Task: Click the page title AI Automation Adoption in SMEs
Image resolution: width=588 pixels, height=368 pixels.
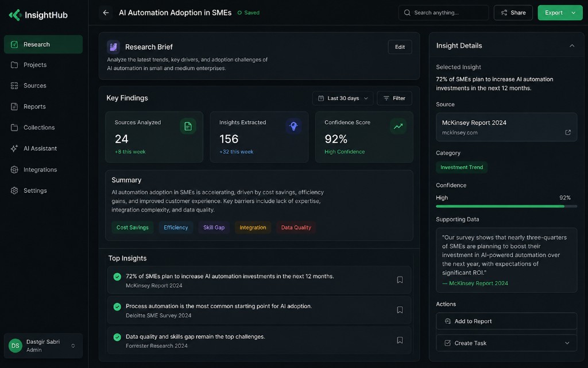Action: click(175, 13)
